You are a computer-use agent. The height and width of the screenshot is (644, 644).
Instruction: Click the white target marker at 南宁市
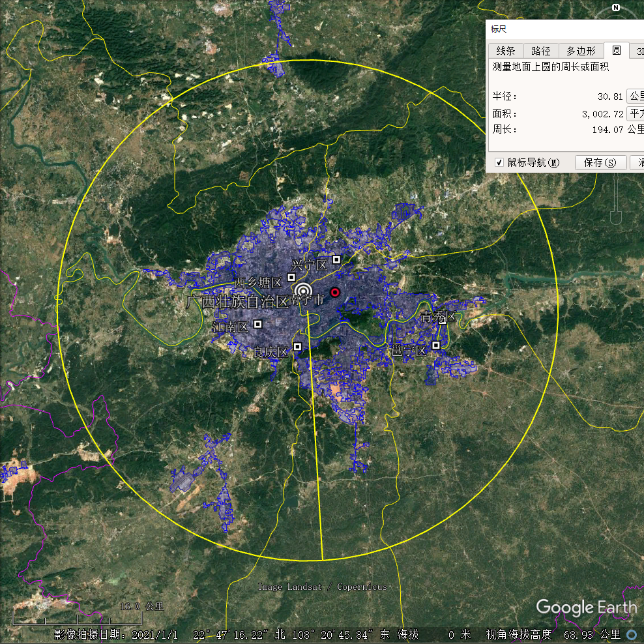pyautogui.click(x=303, y=291)
